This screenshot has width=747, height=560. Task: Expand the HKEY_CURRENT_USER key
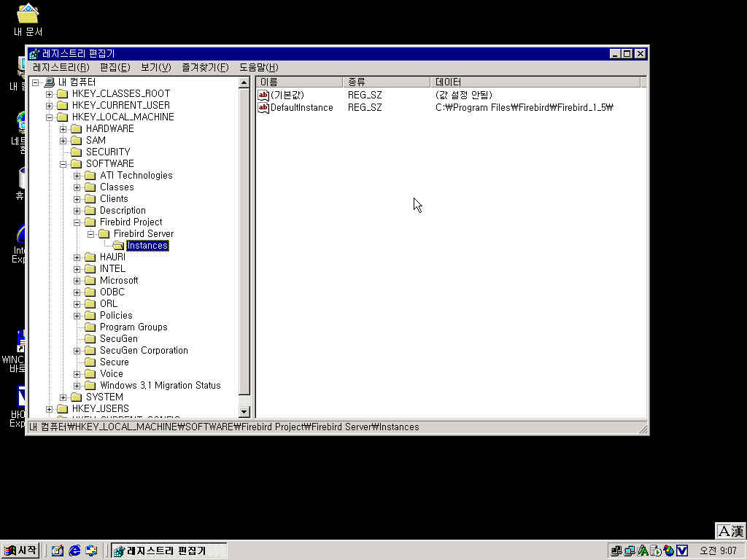click(49, 106)
